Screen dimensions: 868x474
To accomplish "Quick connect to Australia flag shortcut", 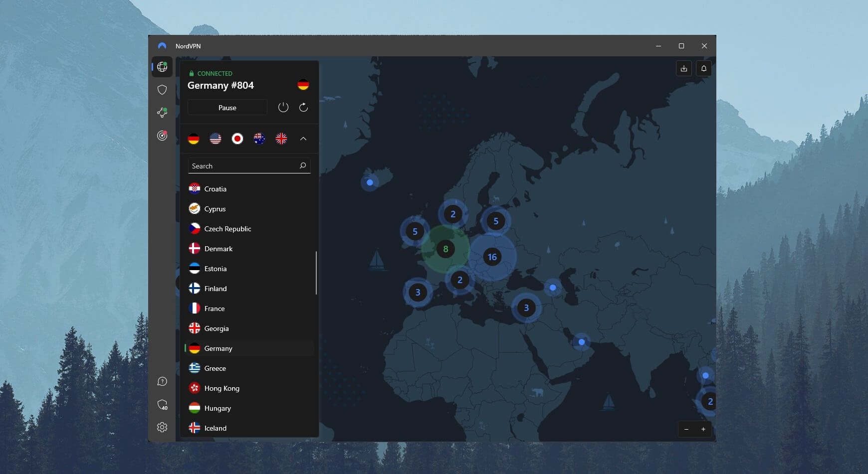I will [259, 139].
